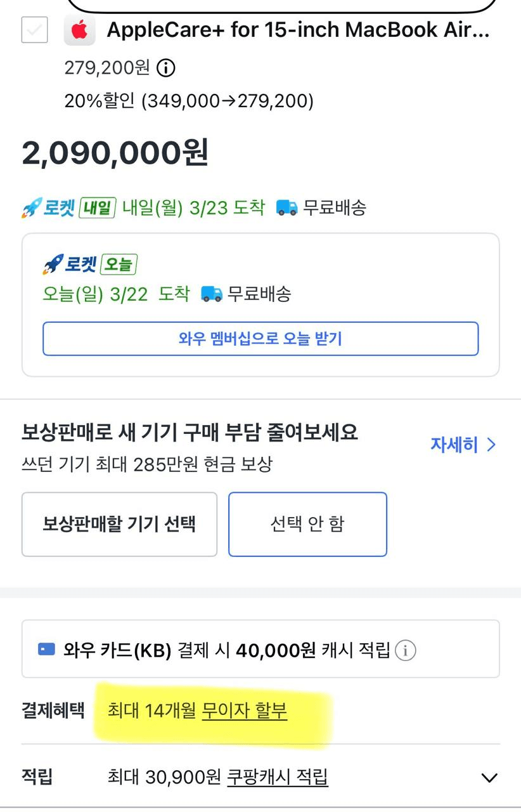
Task: Click chevron arrow next to 자세히
Action: (491, 445)
